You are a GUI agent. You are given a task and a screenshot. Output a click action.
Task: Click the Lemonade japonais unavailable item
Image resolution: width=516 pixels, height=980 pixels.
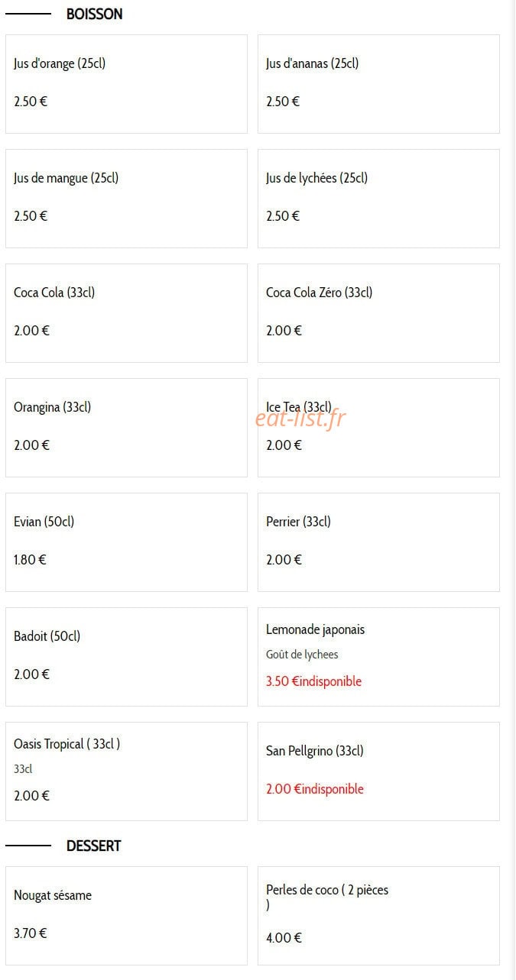pyautogui.click(x=378, y=657)
